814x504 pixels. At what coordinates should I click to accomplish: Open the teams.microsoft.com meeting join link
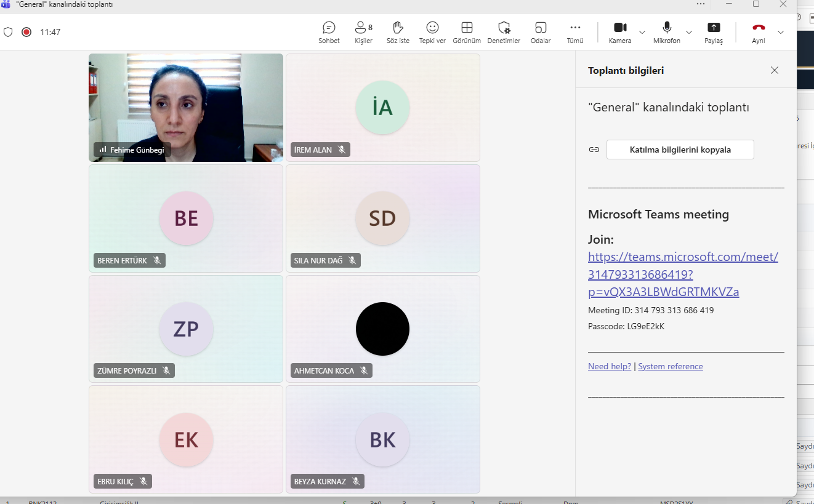[683, 274]
